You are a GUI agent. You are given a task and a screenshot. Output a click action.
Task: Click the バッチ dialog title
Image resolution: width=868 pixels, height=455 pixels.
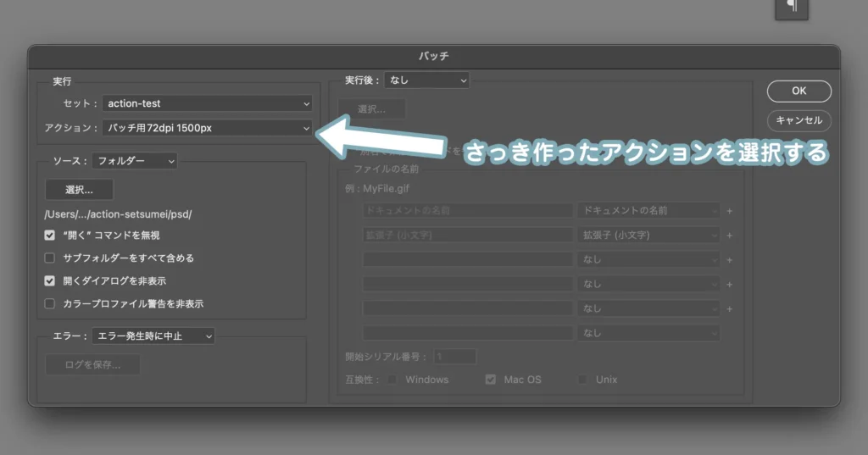point(433,57)
